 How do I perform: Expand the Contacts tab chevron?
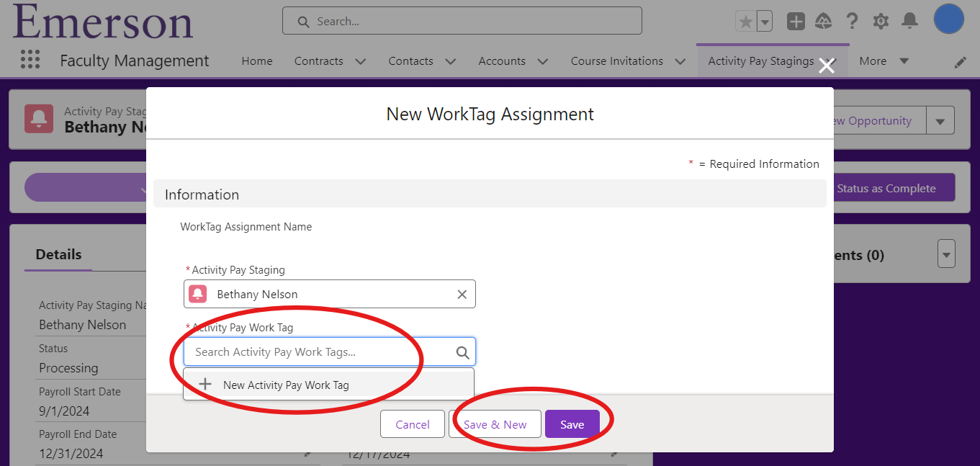click(x=451, y=61)
